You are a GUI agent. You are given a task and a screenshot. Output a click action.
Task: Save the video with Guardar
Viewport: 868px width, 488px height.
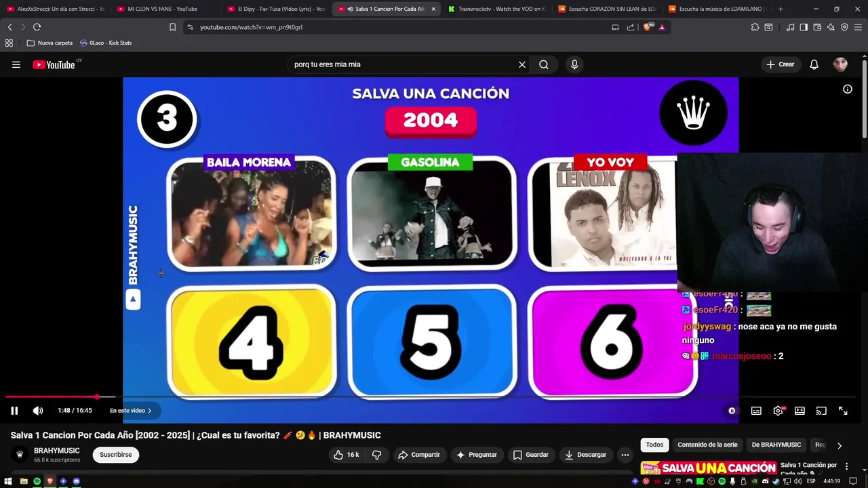(x=530, y=455)
